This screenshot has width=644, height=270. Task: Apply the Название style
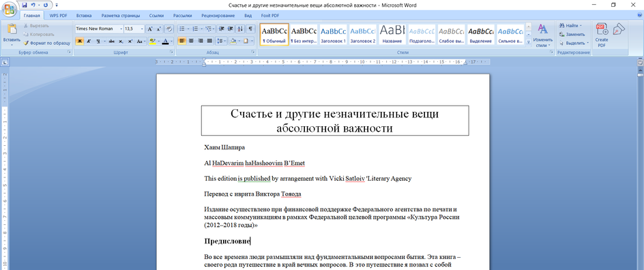tap(392, 34)
